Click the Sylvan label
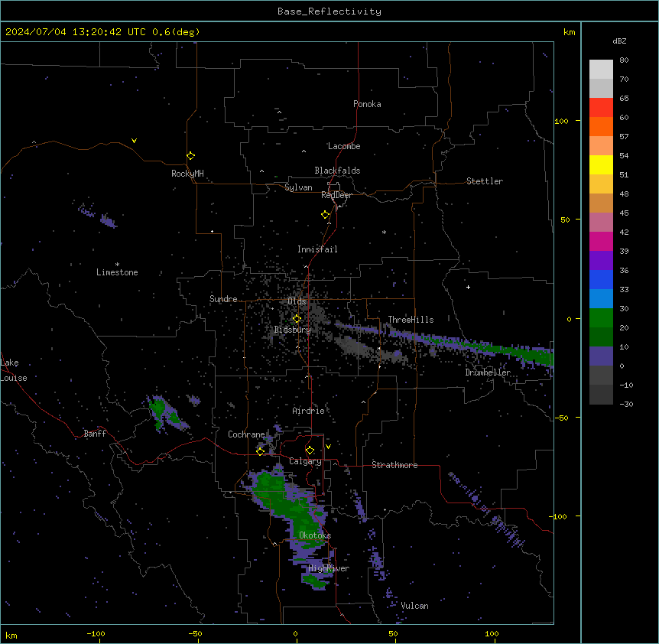Screen dimensions: 659x644 (x=298, y=187)
